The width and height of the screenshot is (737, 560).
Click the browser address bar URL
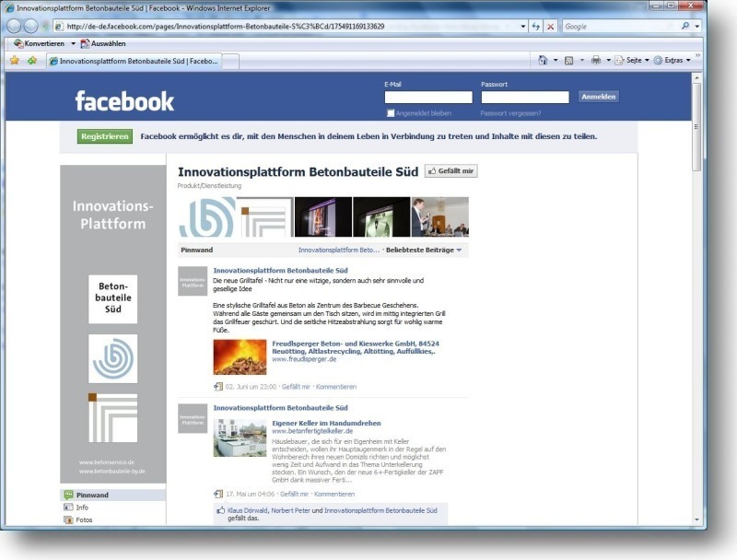coord(226,27)
